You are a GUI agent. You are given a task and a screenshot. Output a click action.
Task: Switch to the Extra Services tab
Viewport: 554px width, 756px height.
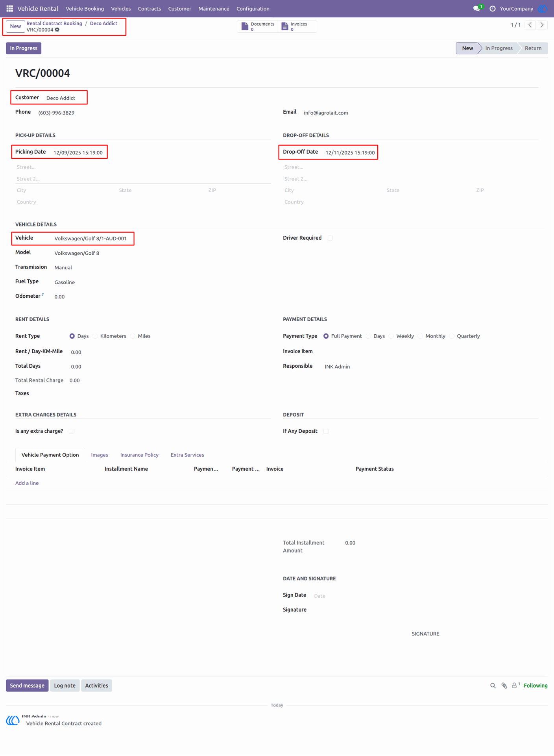[187, 455]
